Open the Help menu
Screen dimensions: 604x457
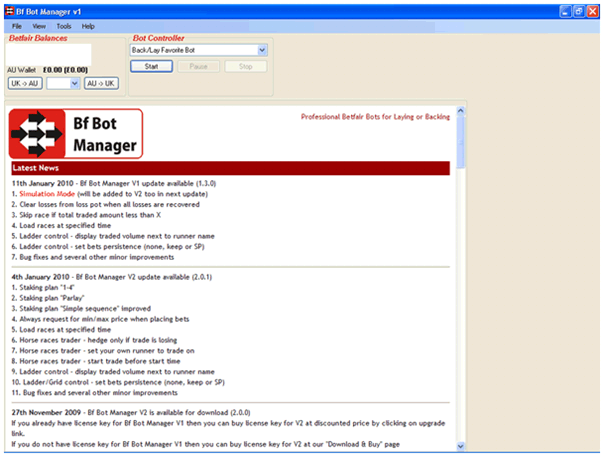88,26
